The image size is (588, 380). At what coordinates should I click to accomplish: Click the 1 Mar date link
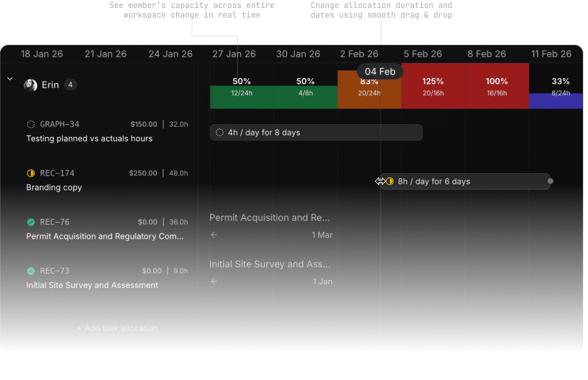click(322, 235)
